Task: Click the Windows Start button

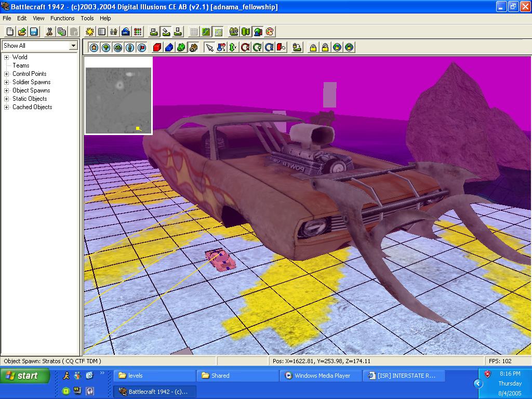Action: [x=25, y=376]
